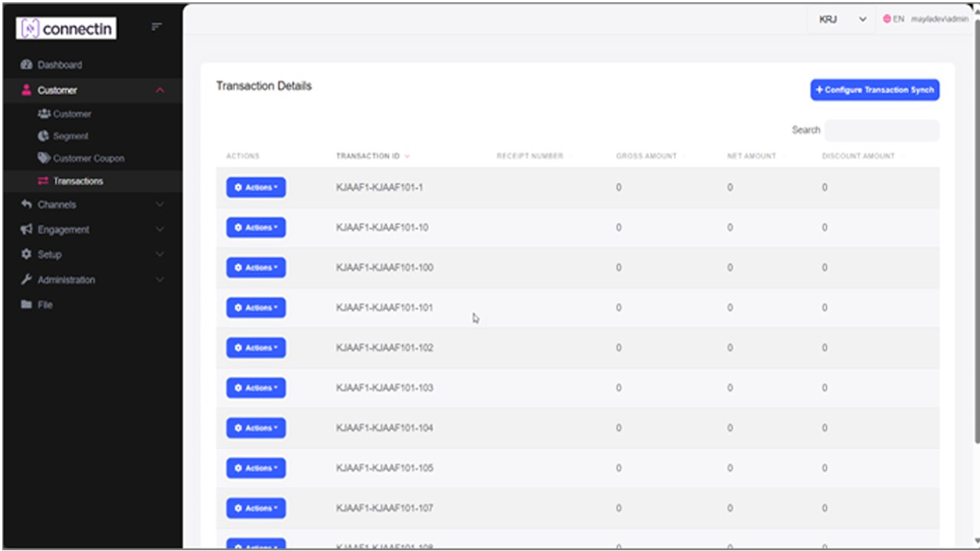Expand the Engagement section

coord(160,230)
